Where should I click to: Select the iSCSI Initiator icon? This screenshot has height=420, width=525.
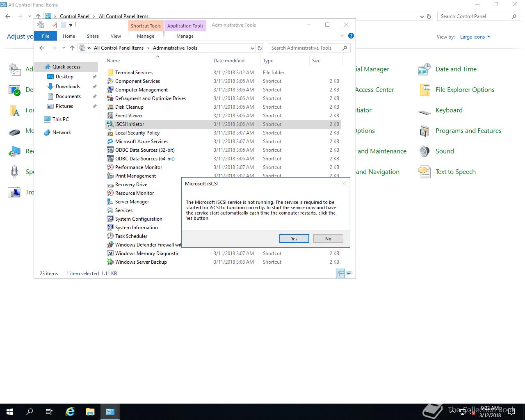click(110, 124)
